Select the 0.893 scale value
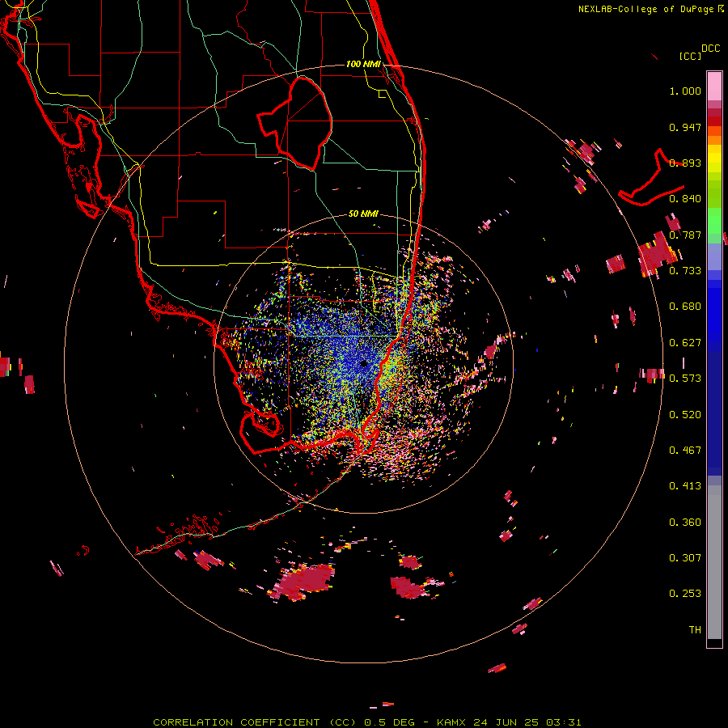The image size is (728, 728). coord(685,163)
